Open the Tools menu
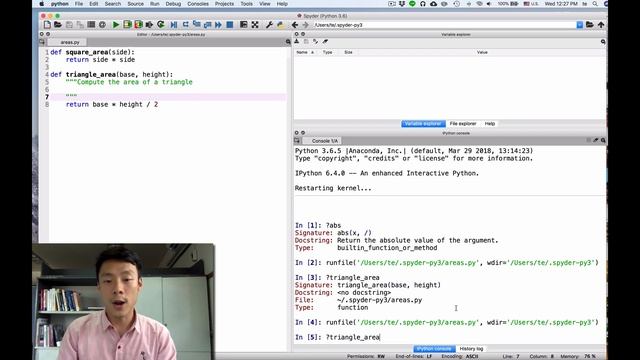Viewport: 640px width, 360px height. click(247, 4)
